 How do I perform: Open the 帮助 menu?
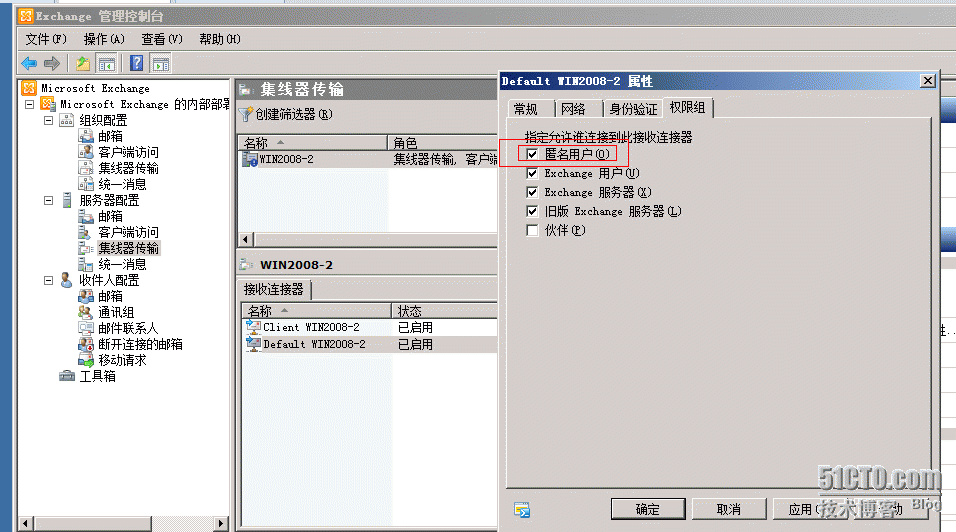(219, 39)
